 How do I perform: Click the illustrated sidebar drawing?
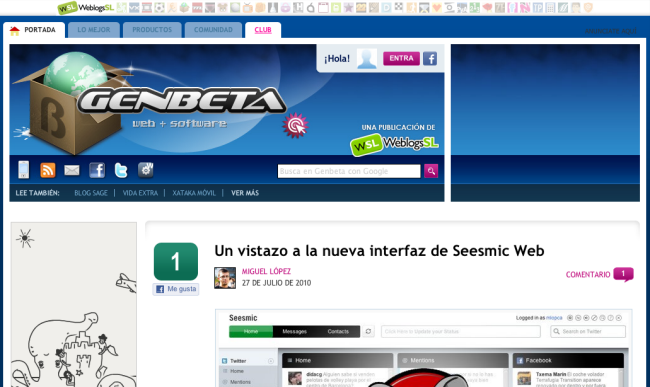pyautogui.click(x=74, y=305)
